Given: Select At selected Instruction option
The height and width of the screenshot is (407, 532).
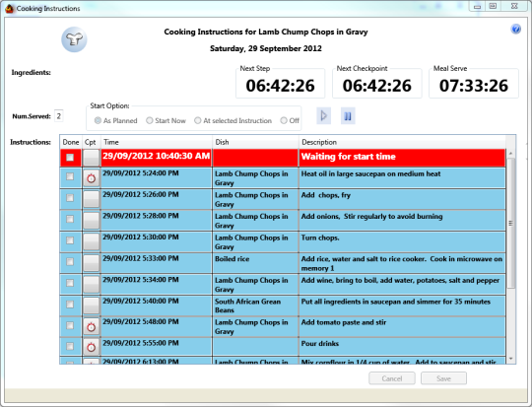Looking at the screenshot, I should click(233, 120).
